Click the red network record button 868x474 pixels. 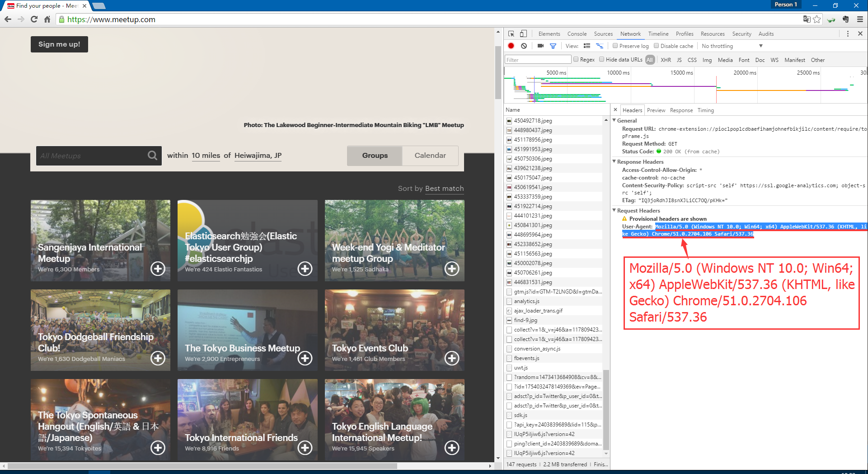511,46
